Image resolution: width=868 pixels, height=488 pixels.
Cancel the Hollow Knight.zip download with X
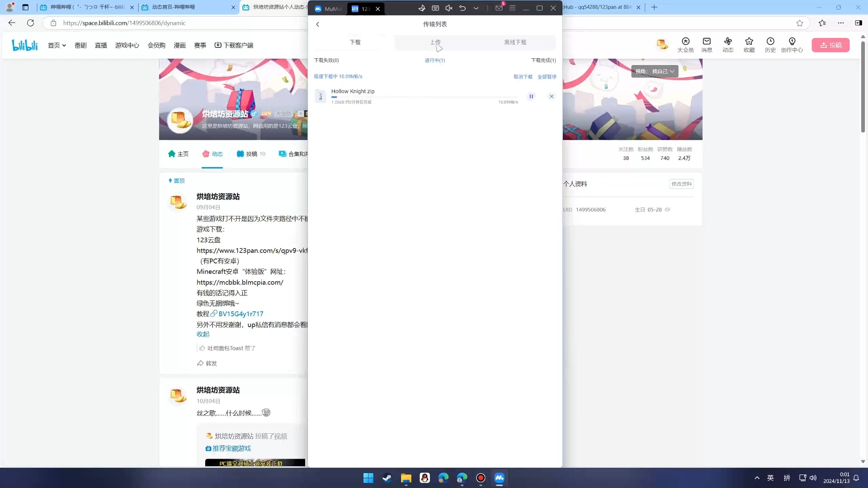pyautogui.click(x=551, y=97)
